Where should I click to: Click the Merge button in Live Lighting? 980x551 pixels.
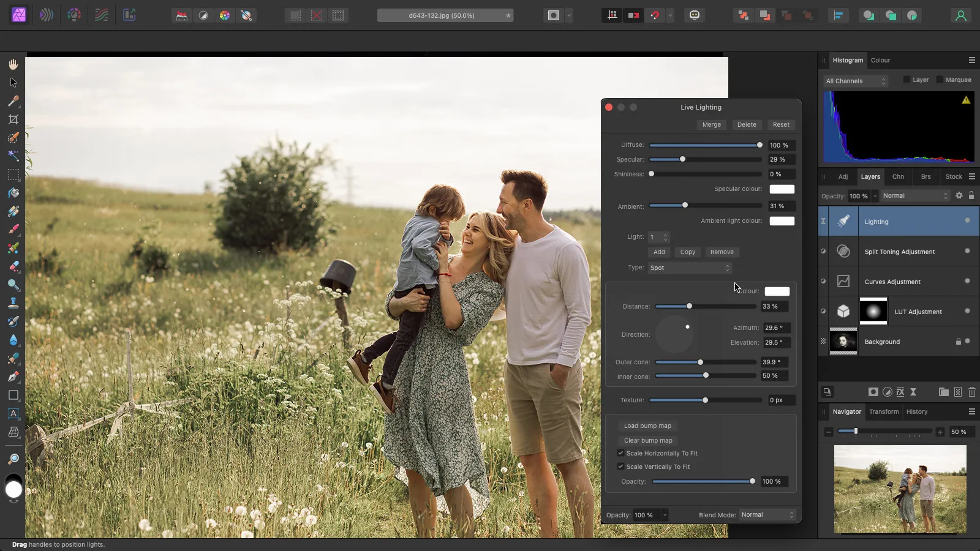pyautogui.click(x=711, y=125)
